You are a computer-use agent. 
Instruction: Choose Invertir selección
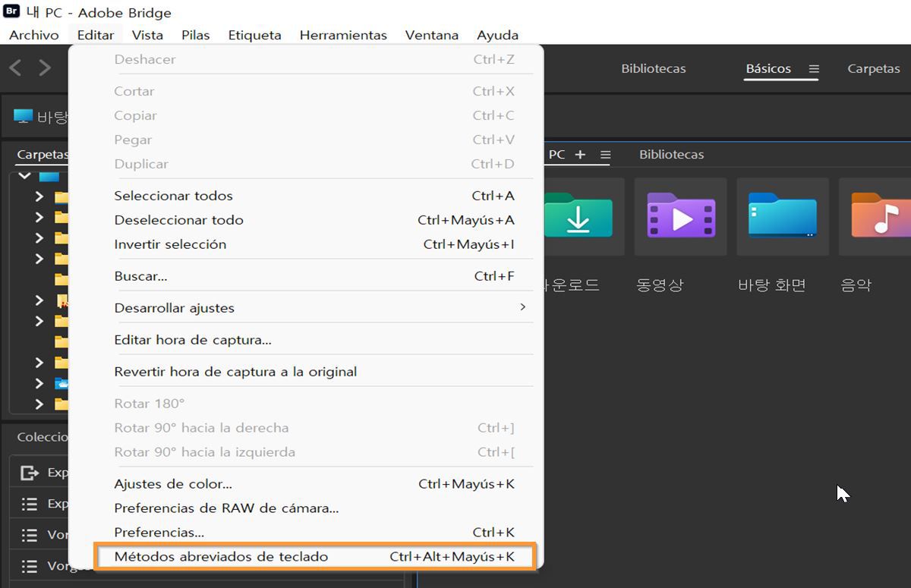pos(306,244)
